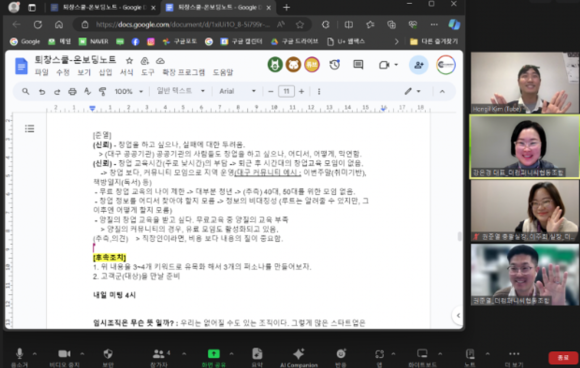This screenshot has height=368, width=580.
Task: Star the 퇴창스쿨-온보딩노트 document
Action: click(x=129, y=61)
